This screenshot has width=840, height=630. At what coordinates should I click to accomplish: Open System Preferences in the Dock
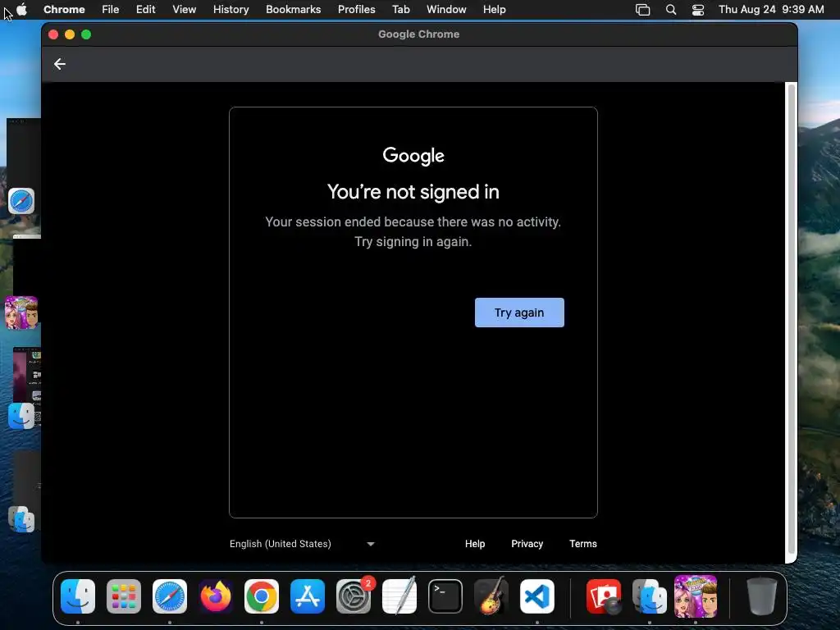[x=354, y=596]
